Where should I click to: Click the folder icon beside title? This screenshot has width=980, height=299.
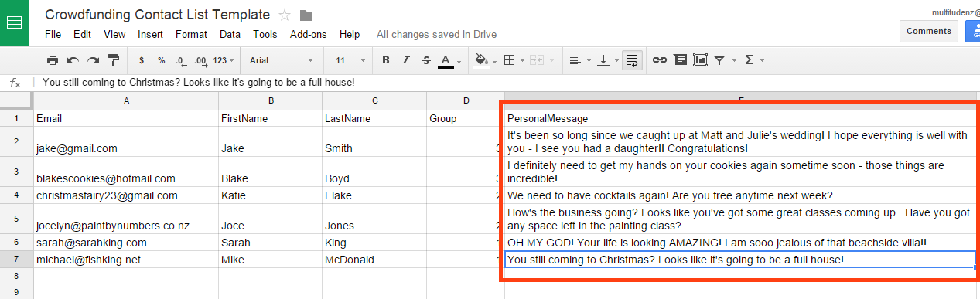coord(306,15)
